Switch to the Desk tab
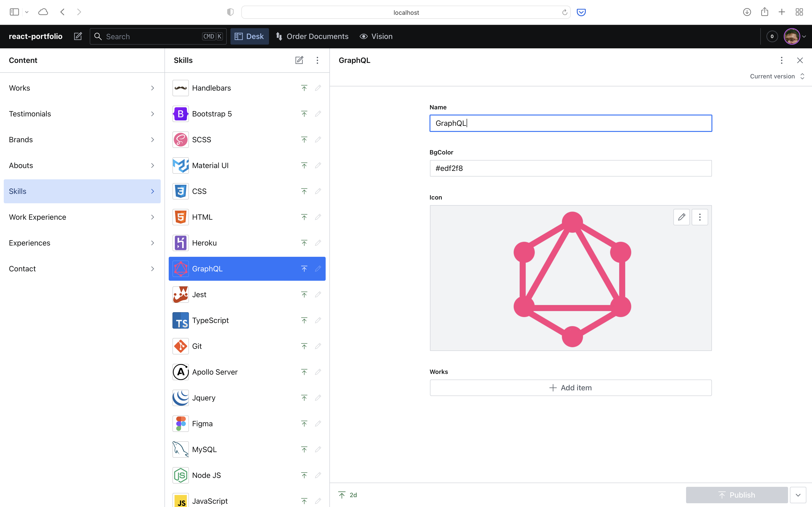 pos(249,36)
